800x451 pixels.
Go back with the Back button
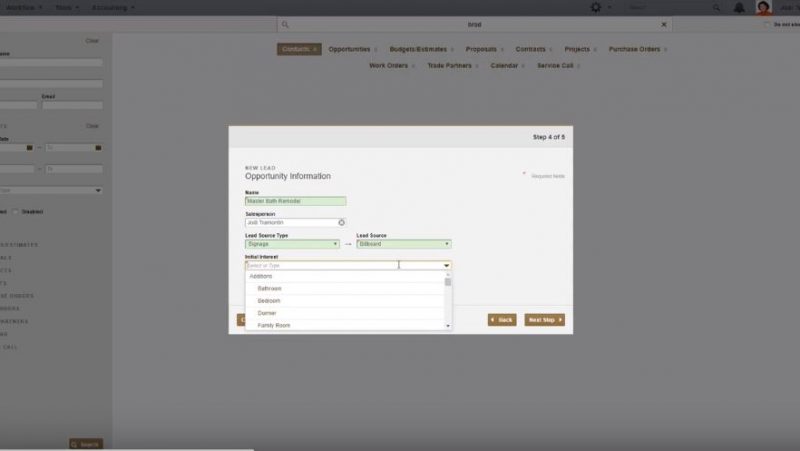pos(502,320)
